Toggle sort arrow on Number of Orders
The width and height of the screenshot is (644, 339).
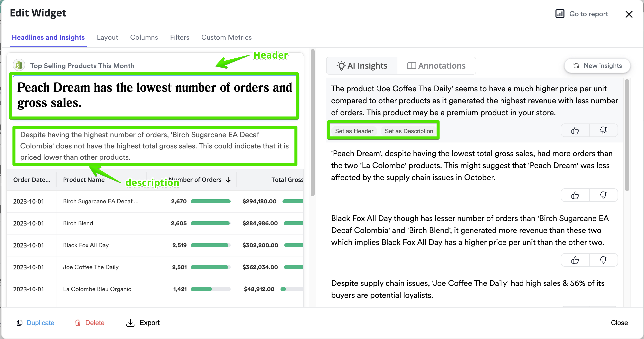point(228,180)
